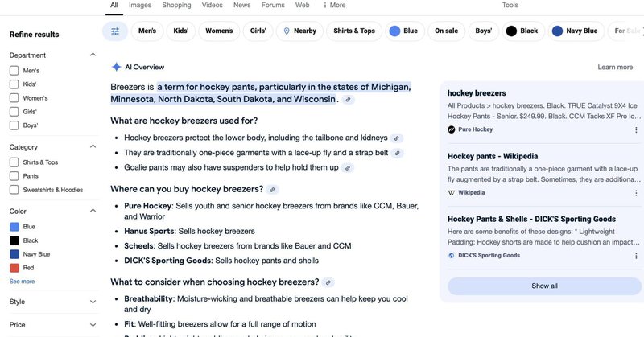644x337 pixels.
Task: Expand the Style filter section
Action: click(93, 302)
